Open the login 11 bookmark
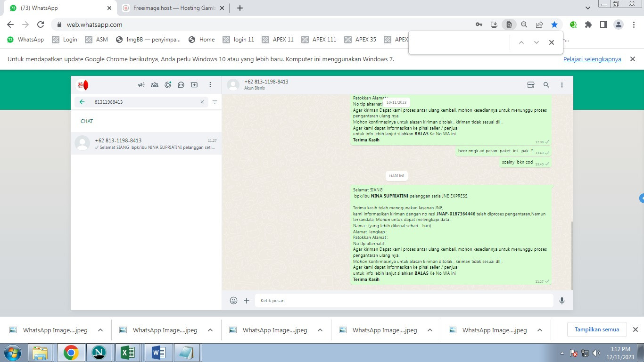Image resolution: width=644 pixels, height=362 pixels. [x=238, y=40]
